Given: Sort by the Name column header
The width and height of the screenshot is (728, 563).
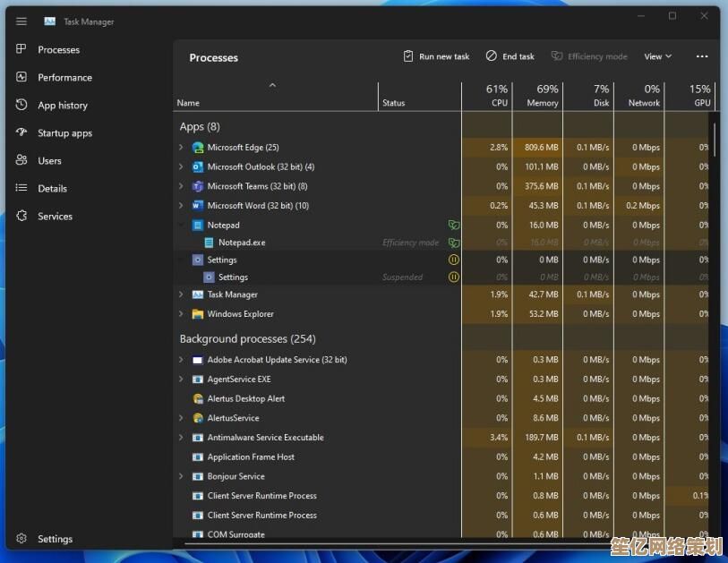Looking at the screenshot, I should pos(276,97).
